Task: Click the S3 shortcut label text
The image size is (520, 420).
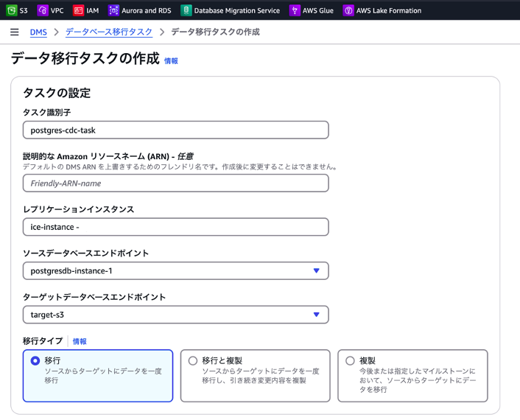Action: (x=24, y=10)
